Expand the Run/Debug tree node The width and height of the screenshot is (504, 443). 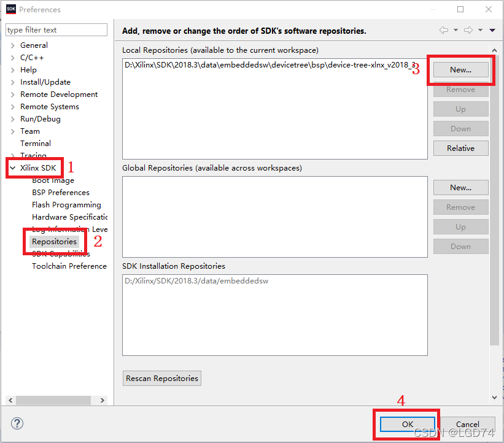point(12,119)
